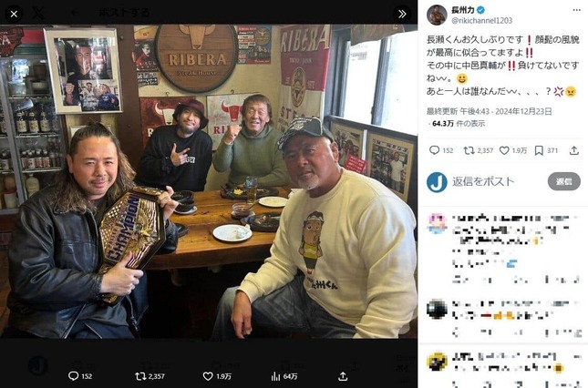The height and width of the screenshot is (388, 588).
Task: Share the post from sidebar icon
Action: coord(573,150)
